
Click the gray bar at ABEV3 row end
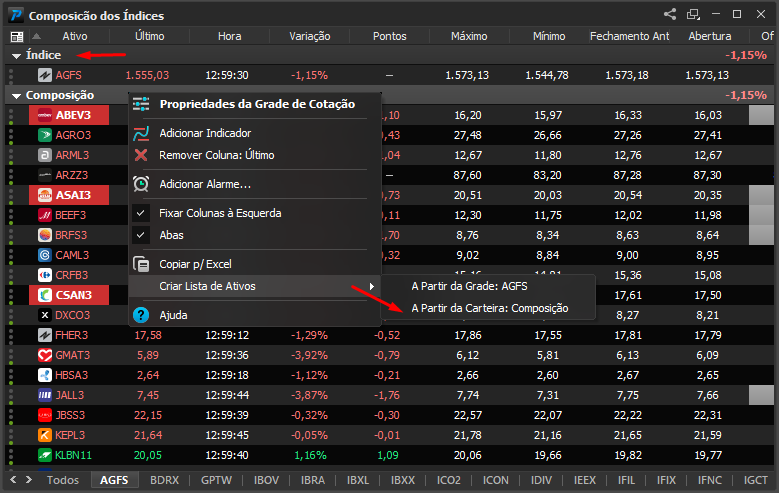coord(761,115)
